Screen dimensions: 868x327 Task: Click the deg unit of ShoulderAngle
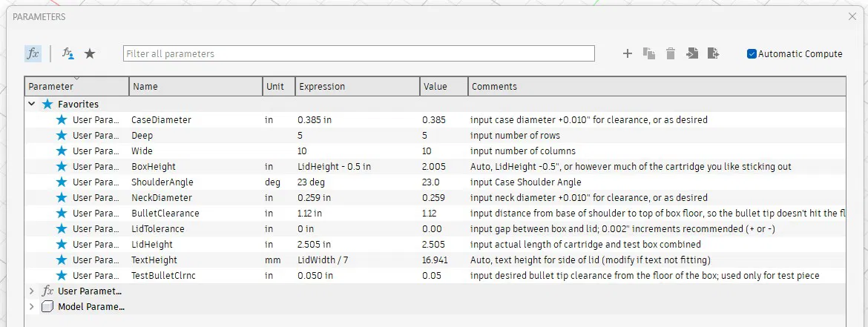pos(273,182)
